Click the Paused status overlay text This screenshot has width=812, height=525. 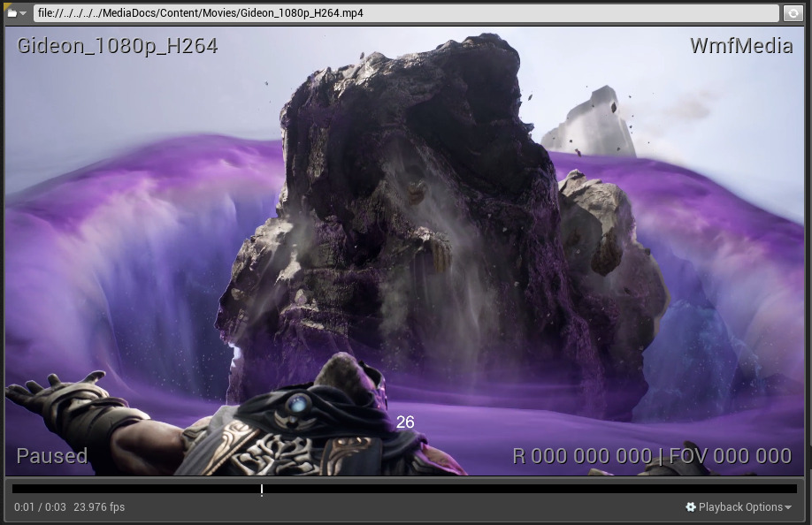coord(52,456)
